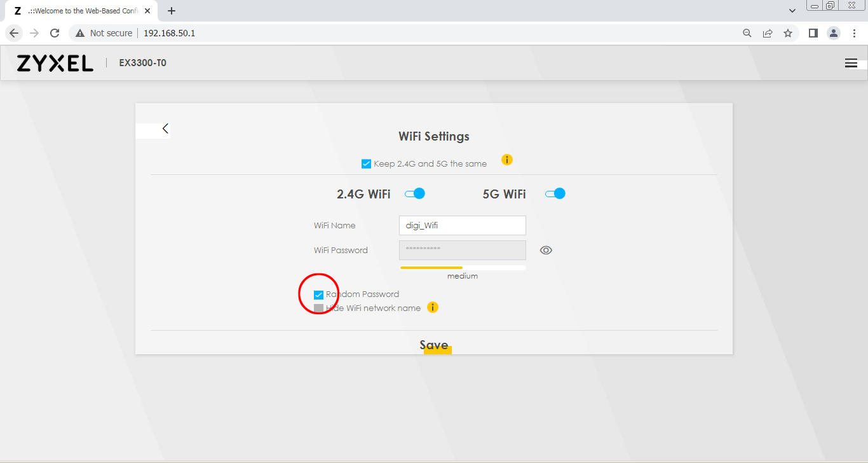868x463 pixels.
Task: Toggle the browser side panel icon
Action: (813, 33)
